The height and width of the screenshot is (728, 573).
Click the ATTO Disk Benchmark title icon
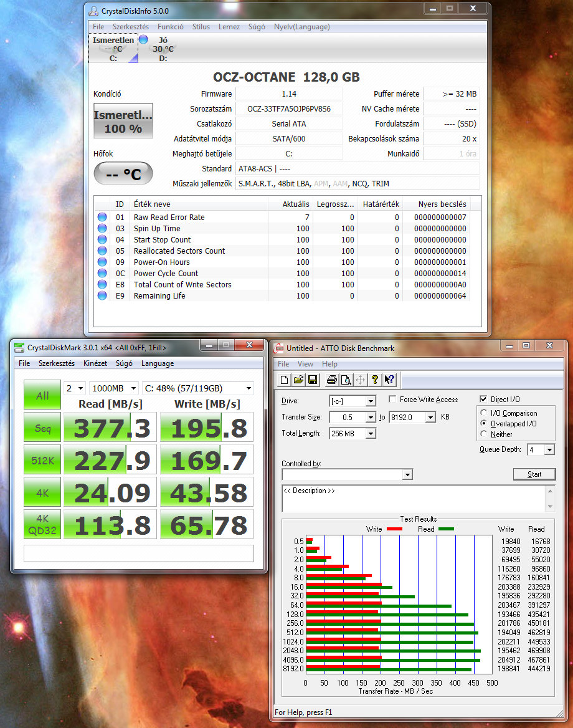pyautogui.click(x=278, y=348)
